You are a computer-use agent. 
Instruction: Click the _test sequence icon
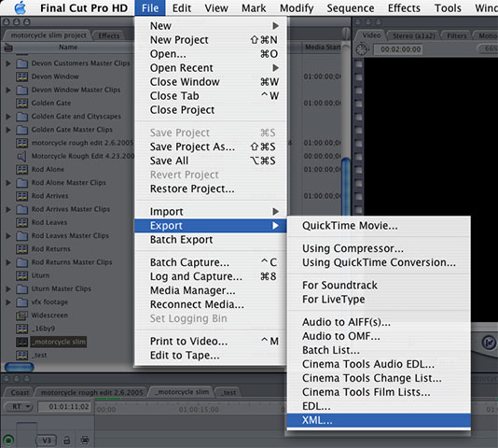pos(21,356)
